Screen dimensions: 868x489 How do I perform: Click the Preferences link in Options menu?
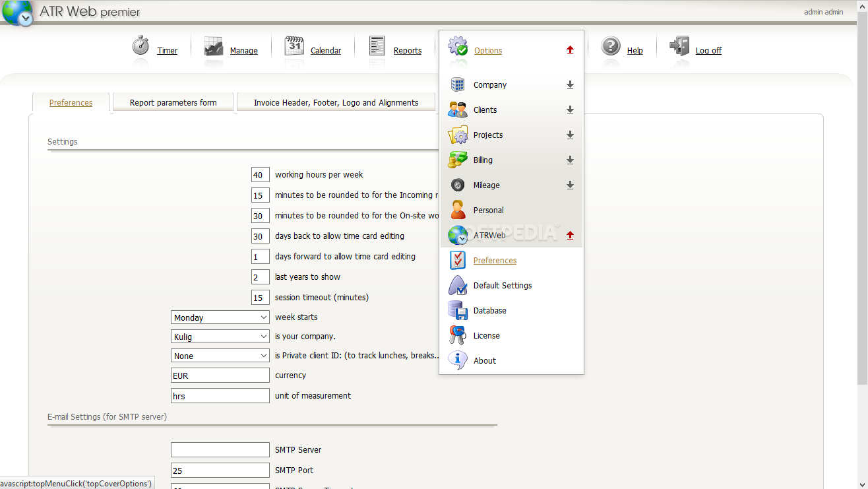[495, 261]
